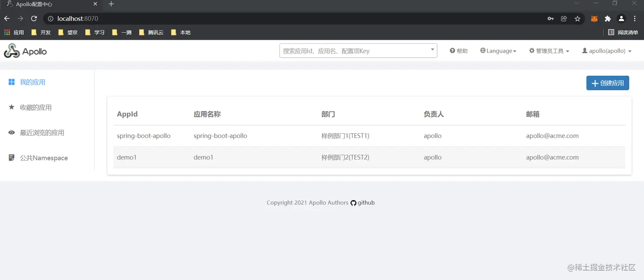Open saved passwords key icon
This screenshot has width=644, height=280.
[x=551, y=19]
